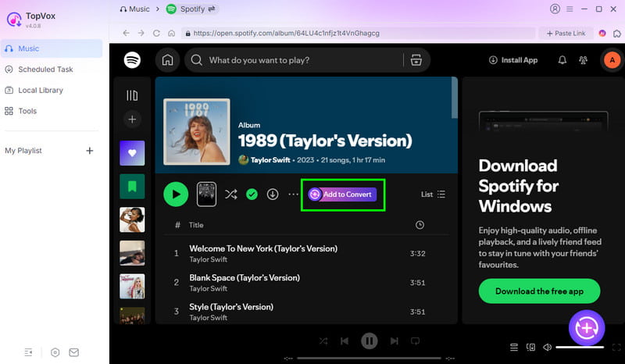Screen dimensions: 625x364
Task: Open the TopVox hamburger menu
Action: pos(570,9)
